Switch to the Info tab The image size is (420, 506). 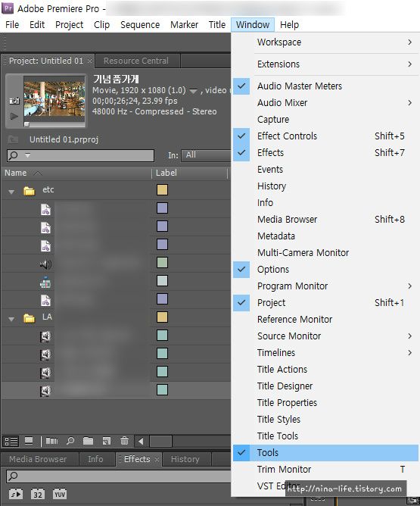tap(95, 459)
